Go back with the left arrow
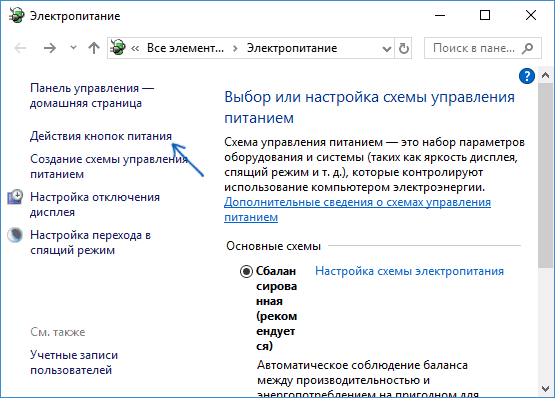Viewport: 555px width, 398px height. pos(20,48)
